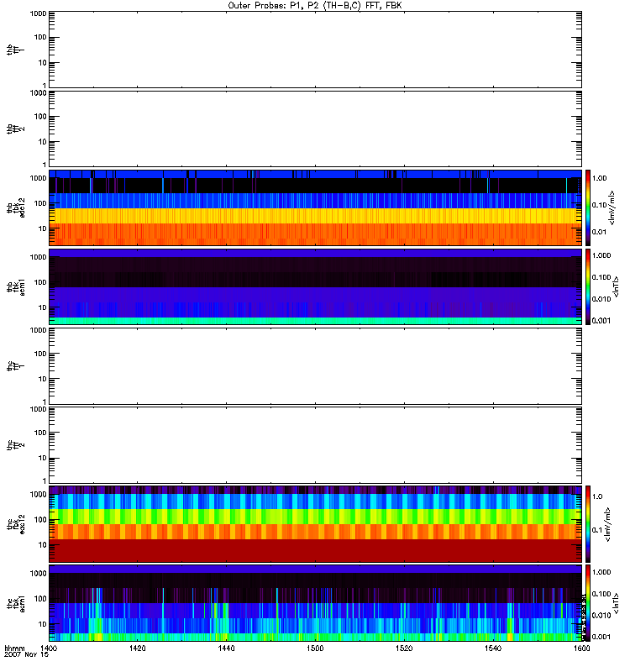The image size is (630, 672).
Task: Click '<|nT|>' unit label beside the thc scm1 color bar
Action: (616, 603)
